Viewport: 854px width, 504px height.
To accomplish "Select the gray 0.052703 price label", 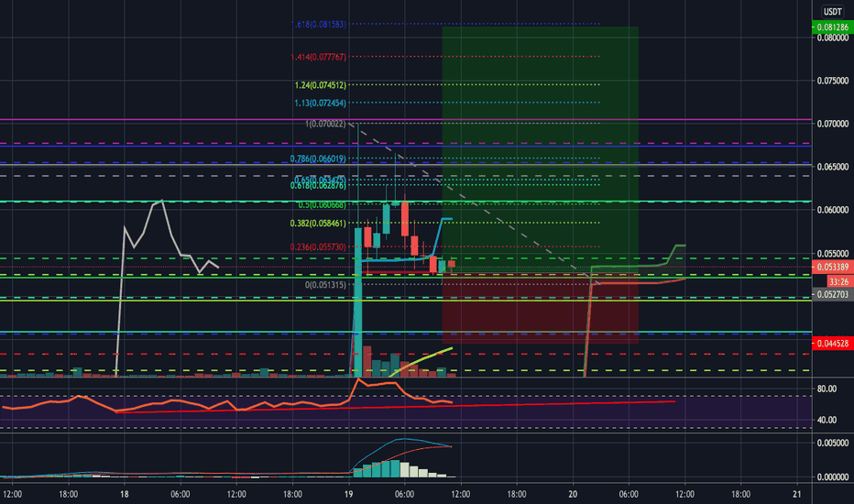I will pyautogui.click(x=832, y=295).
